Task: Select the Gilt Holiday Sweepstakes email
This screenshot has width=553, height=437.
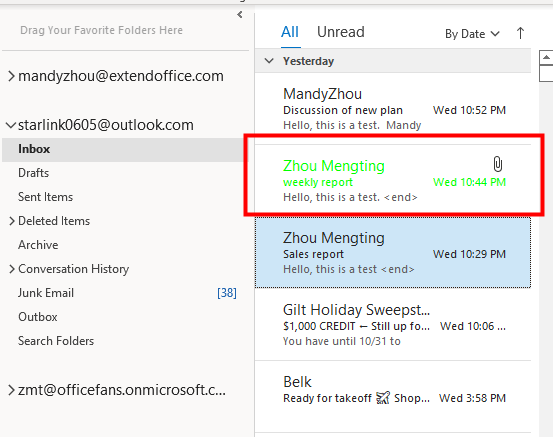Action: [x=393, y=325]
